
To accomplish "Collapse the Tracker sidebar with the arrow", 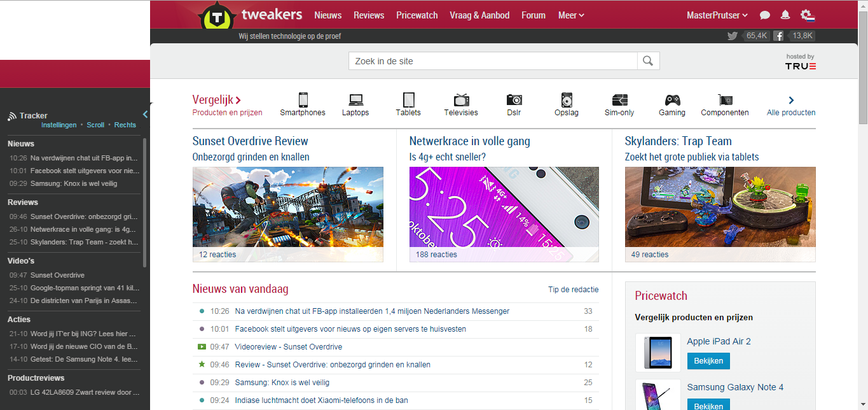I will click(x=145, y=115).
